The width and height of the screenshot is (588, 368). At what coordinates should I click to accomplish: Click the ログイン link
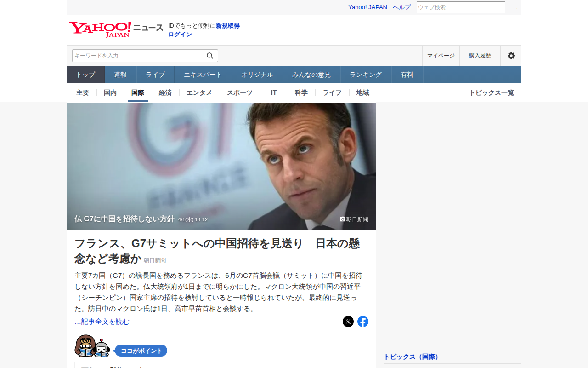[180, 34]
